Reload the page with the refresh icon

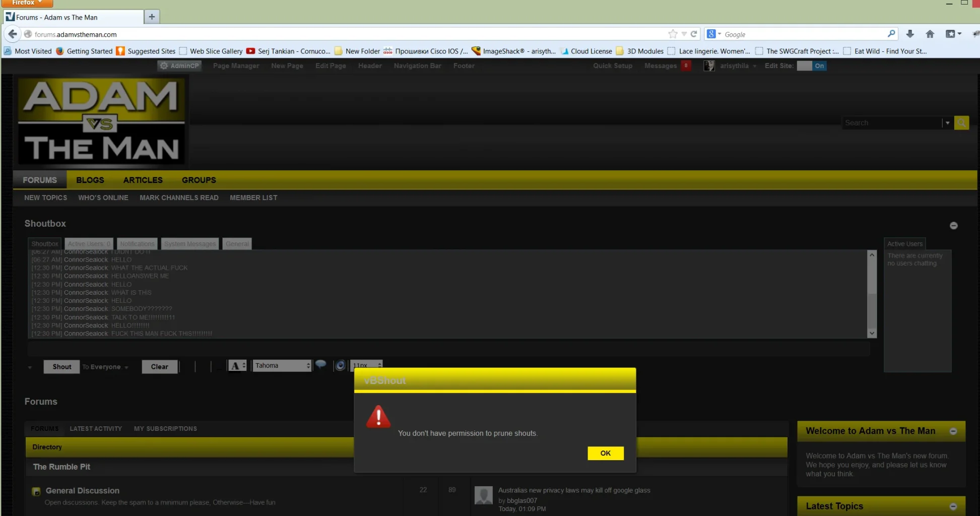pos(694,34)
